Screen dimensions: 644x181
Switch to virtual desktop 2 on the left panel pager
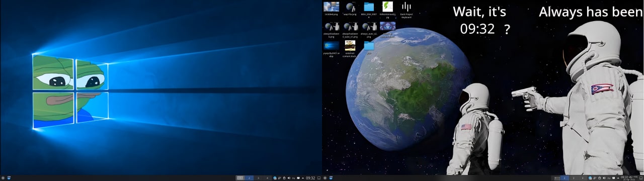click(x=249, y=178)
